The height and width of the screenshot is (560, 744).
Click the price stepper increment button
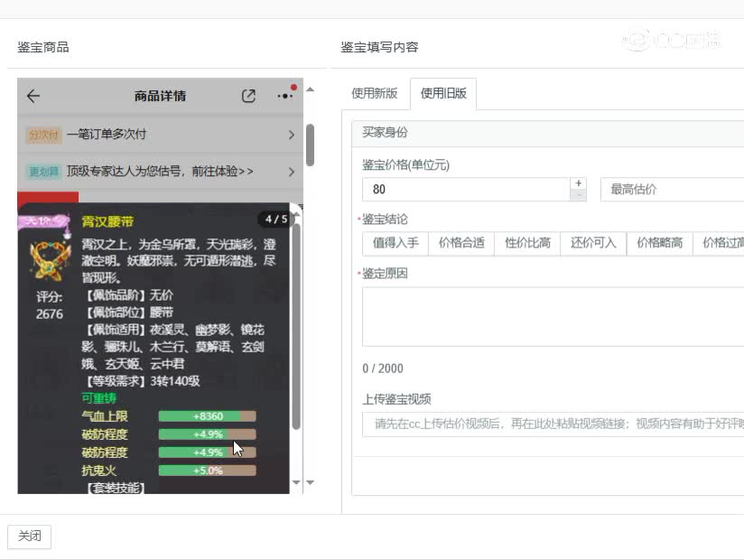tap(578, 182)
